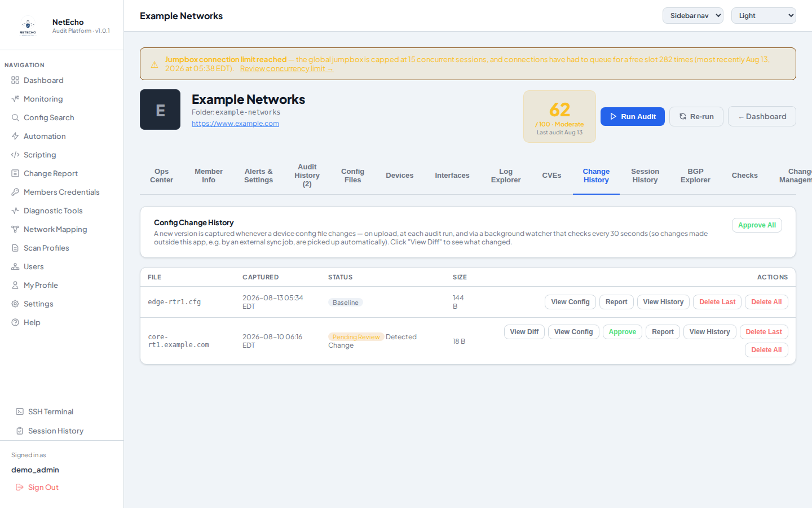The width and height of the screenshot is (812, 508).
Task: Click the Network Mapping topology icon
Action: click(15, 229)
